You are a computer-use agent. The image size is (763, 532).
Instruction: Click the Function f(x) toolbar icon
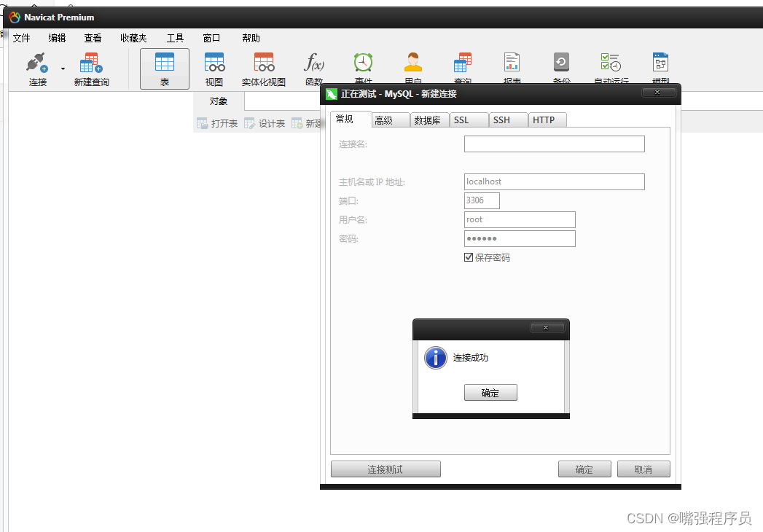tap(314, 62)
